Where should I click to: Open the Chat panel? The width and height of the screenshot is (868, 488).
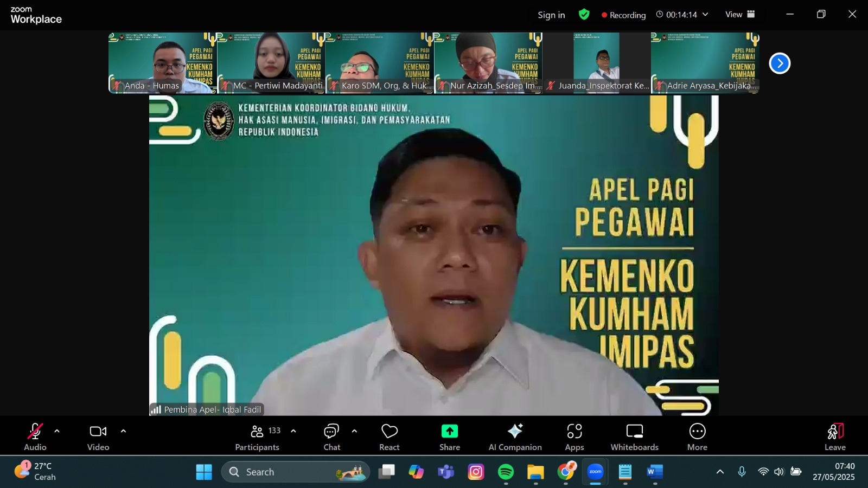pyautogui.click(x=331, y=437)
